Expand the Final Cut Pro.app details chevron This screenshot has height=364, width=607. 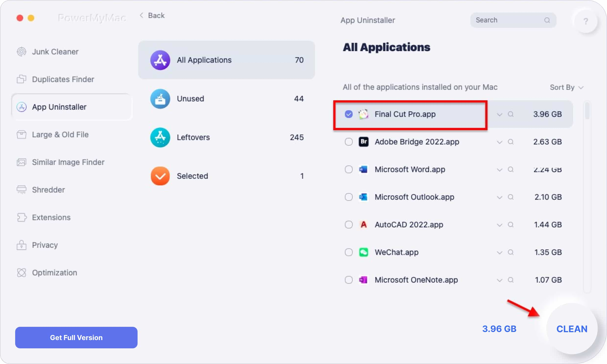pyautogui.click(x=500, y=114)
